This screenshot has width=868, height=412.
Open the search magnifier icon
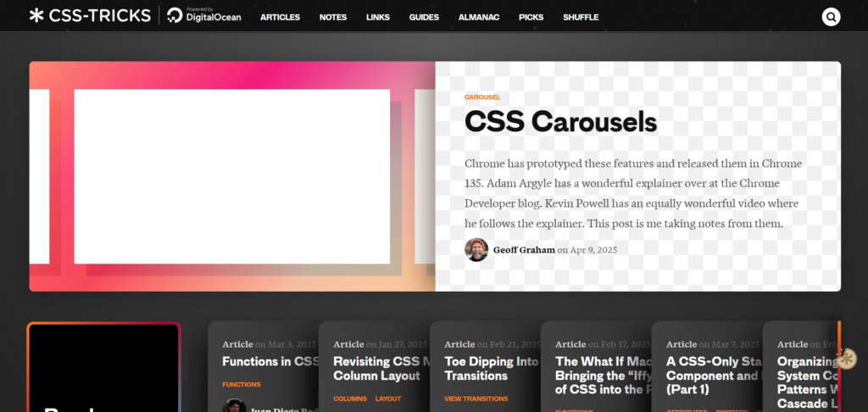(x=831, y=17)
